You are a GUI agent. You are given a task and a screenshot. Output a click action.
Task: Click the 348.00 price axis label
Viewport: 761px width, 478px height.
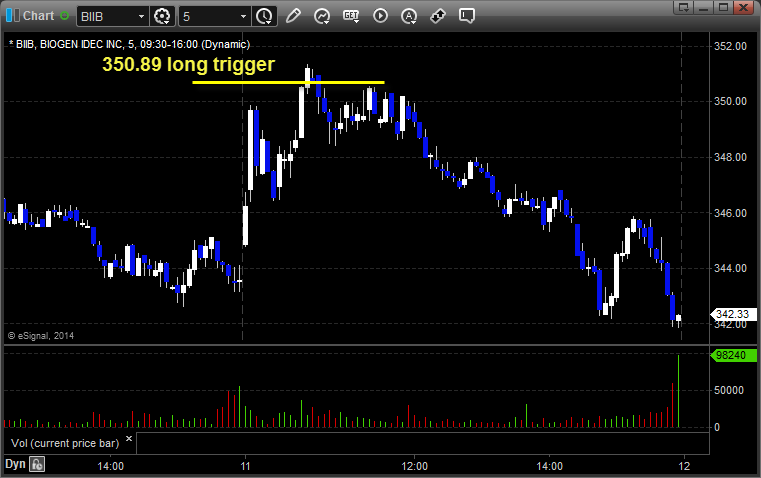point(730,157)
